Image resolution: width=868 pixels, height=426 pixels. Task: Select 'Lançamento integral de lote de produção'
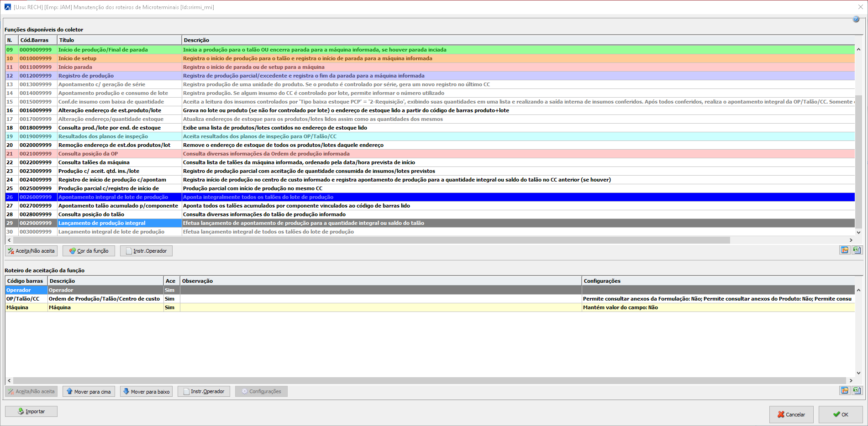point(430,232)
